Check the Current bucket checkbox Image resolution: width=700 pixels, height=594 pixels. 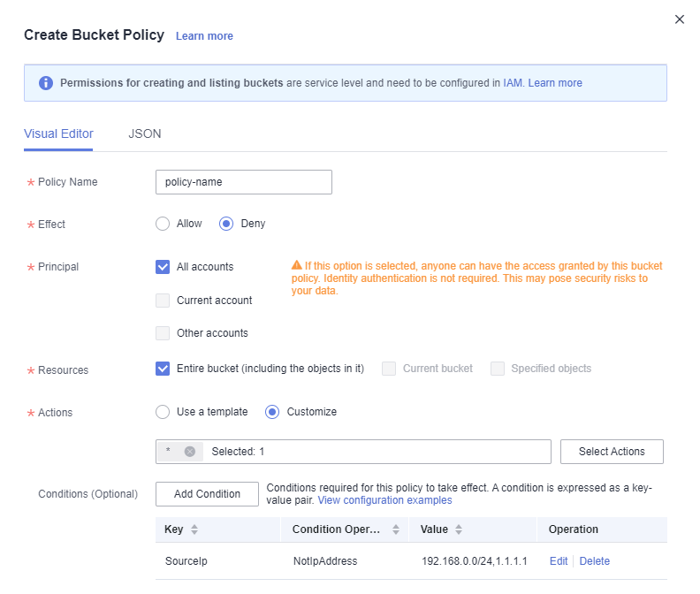pos(389,369)
